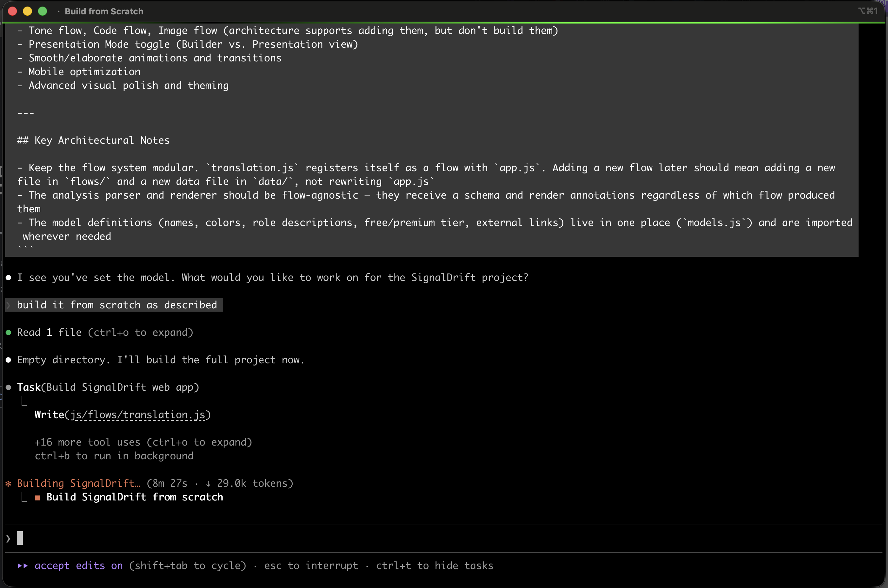
Task: Click the spinner beside Building SignalDrift status
Action: 8,483
